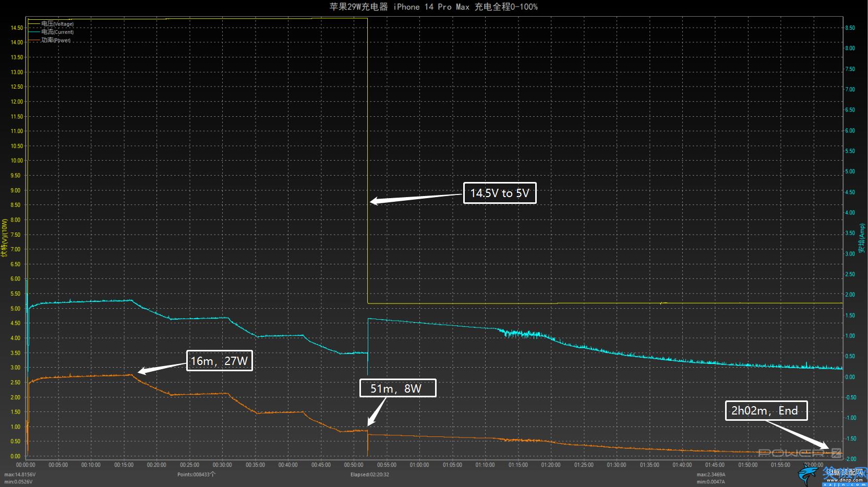Click the -1.50 ampere axis label
The image size is (868, 487).
850,439
